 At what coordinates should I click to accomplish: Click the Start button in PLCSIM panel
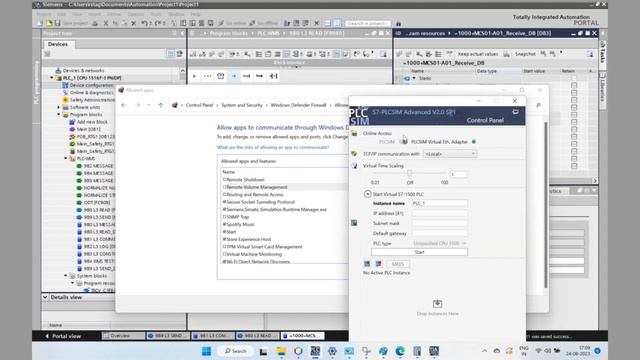[x=419, y=252]
